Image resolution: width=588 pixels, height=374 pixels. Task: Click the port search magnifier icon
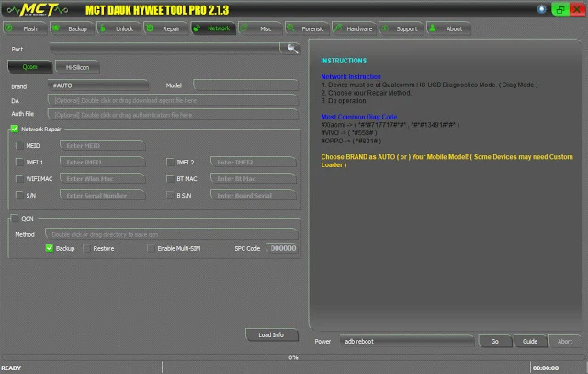click(292, 48)
